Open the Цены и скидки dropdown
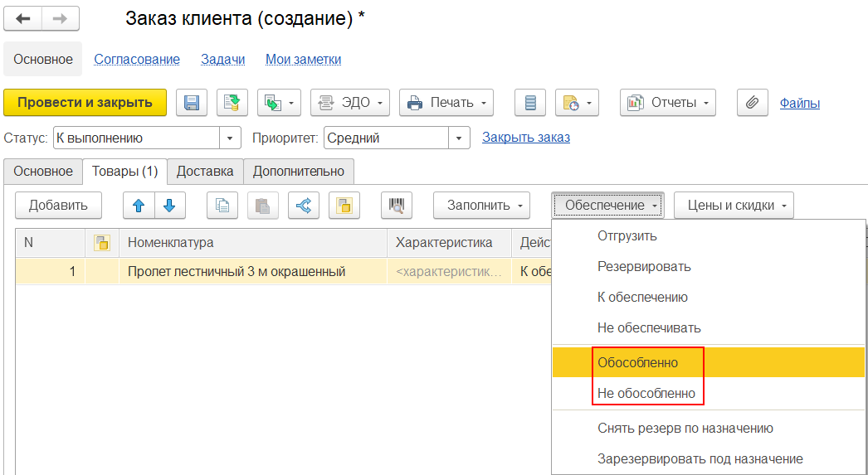Image resolution: width=868 pixels, height=475 pixels. click(x=733, y=206)
